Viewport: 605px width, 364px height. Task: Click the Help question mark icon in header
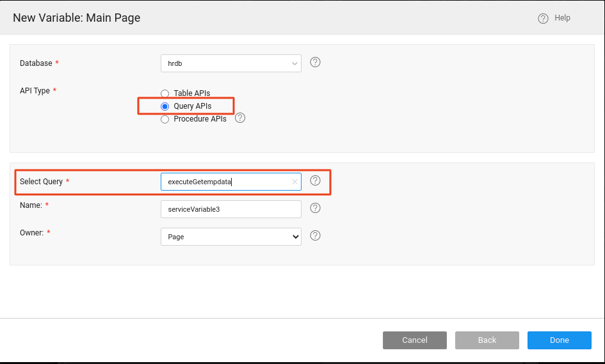point(543,19)
